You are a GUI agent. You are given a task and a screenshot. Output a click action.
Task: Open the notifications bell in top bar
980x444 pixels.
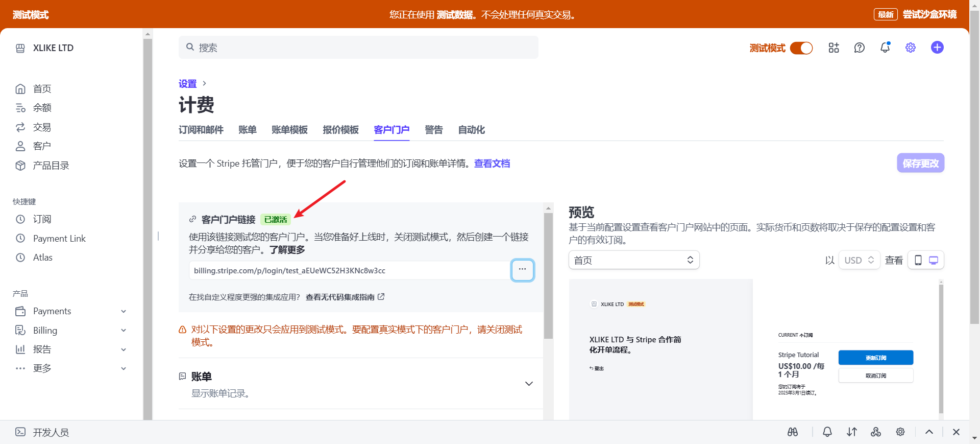pos(885,48)
